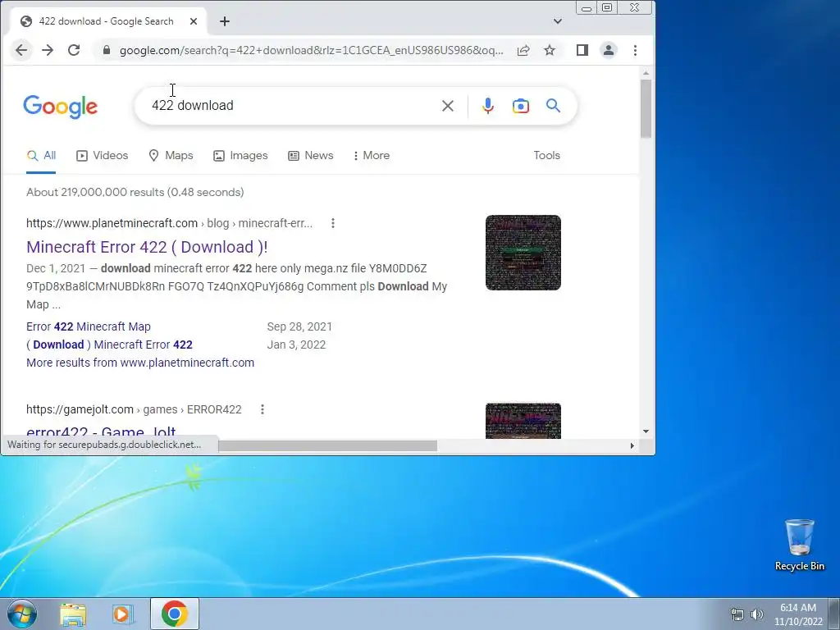This screenshot has height=630, width=840.
Task: Open the 'error422 - Game Jolt' result
Action: (x=101, y=431)
